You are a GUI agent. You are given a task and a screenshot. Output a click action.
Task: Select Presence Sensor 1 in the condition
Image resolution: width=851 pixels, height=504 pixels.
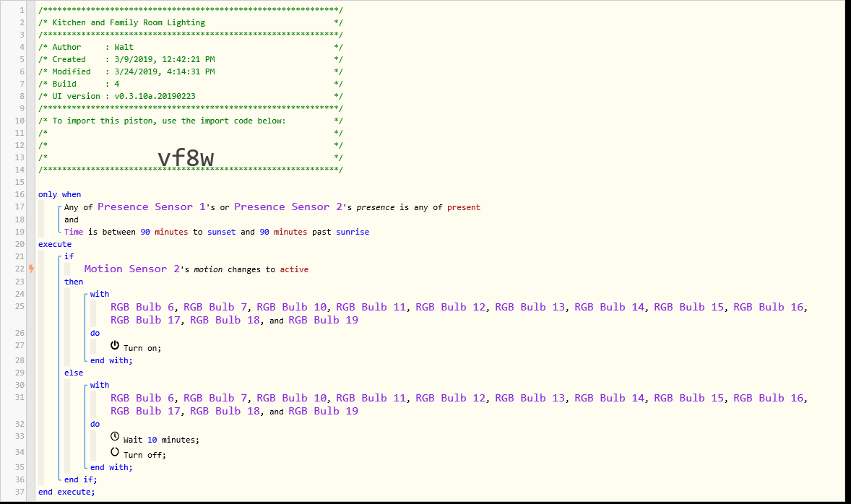152,207
